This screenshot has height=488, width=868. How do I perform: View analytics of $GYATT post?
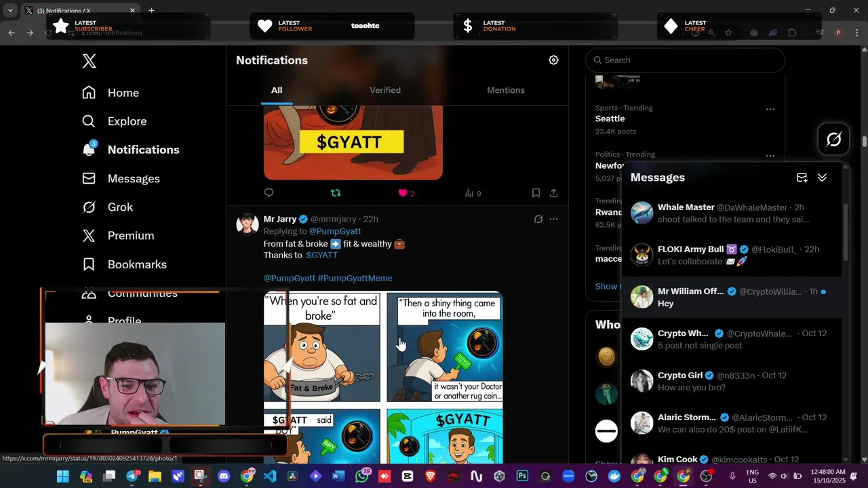(473, 193)
